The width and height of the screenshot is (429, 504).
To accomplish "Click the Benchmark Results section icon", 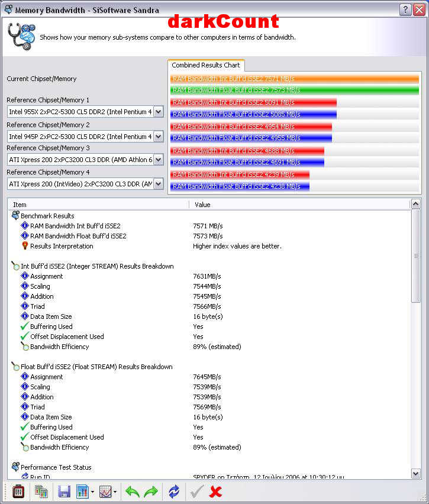I will pos(15,215).
